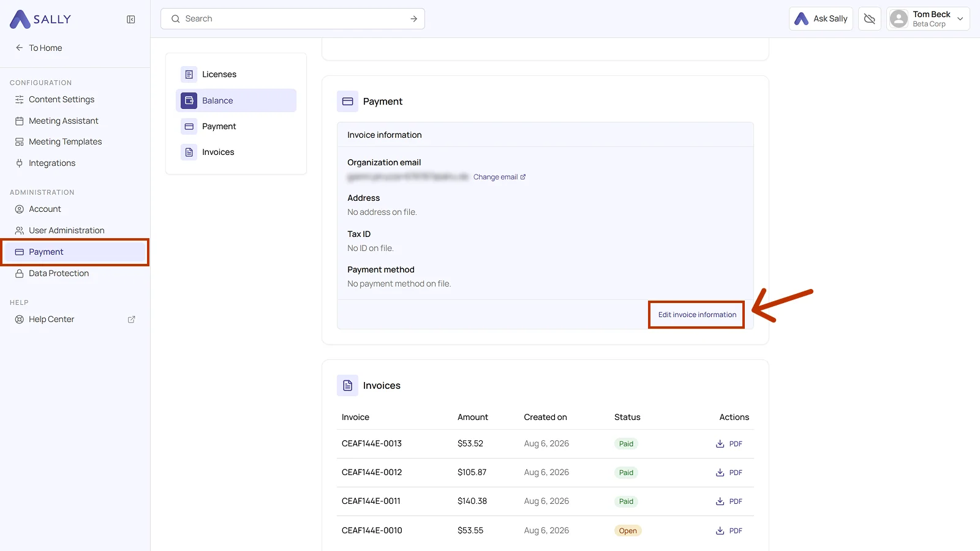This screenshot has height=551, width=980.
Task: Click the Status column header
Action: 627,417
